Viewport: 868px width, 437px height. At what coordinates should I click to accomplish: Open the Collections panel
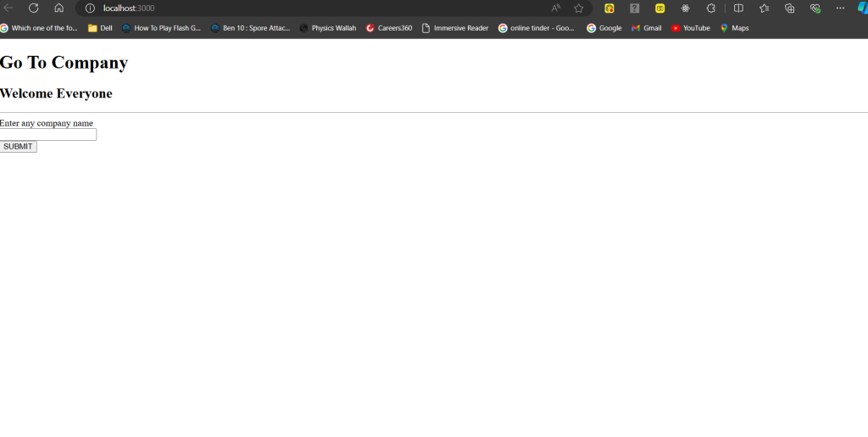click(x=789, y=8)
